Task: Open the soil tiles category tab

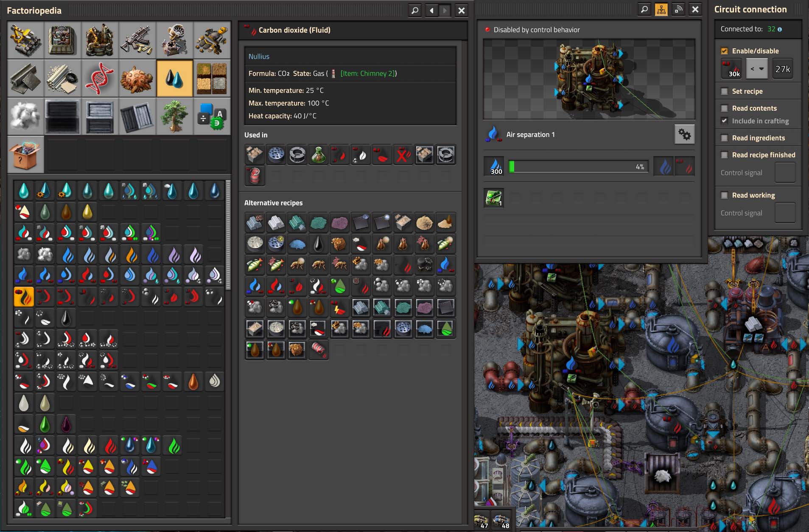Action: tap(212, 78)
